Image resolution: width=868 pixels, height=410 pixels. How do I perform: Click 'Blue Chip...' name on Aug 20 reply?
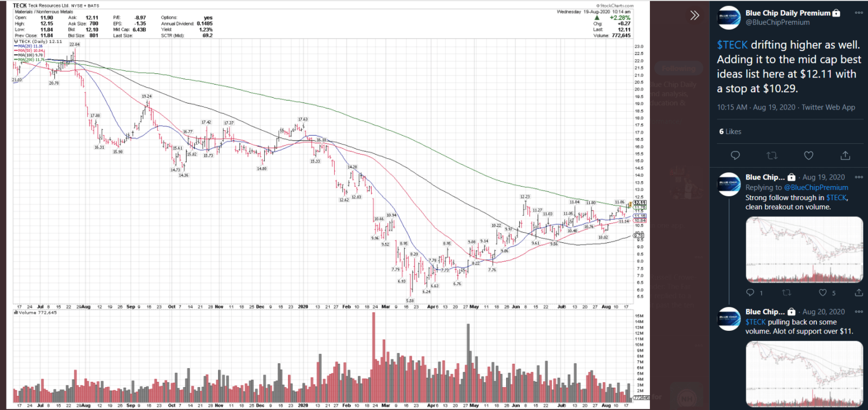click(765, 311)
